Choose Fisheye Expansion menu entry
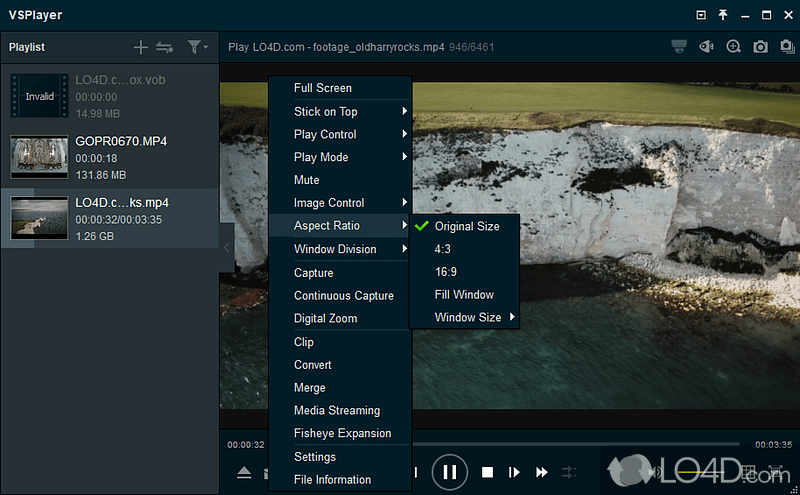The image size is (800, 495). tap(340, 433)
